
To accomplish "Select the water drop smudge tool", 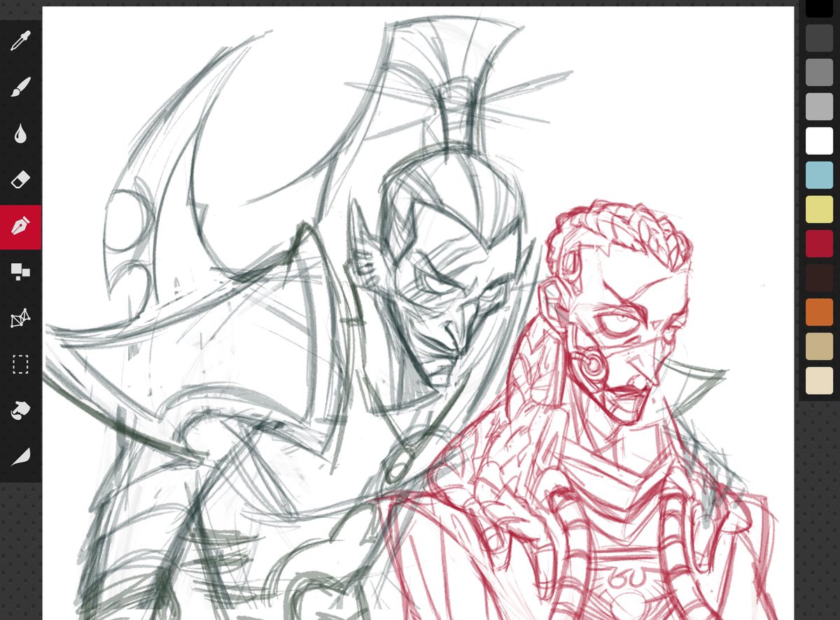I will point(20,134).
